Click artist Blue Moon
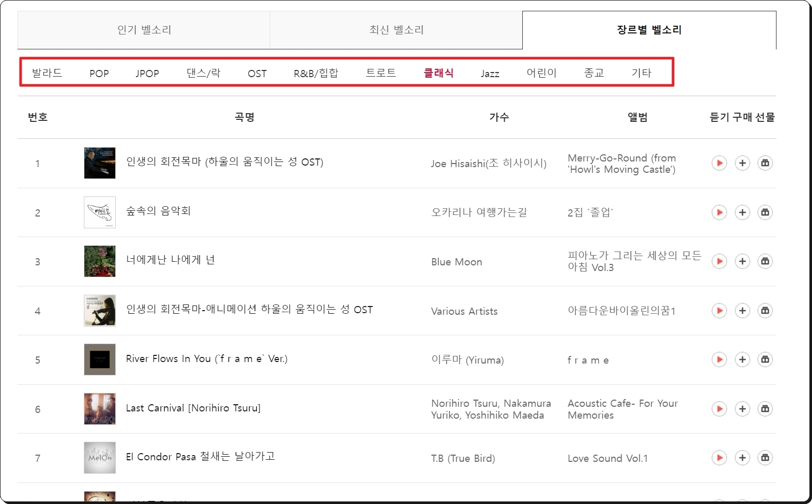812x504 pixels. pos(456,262)
